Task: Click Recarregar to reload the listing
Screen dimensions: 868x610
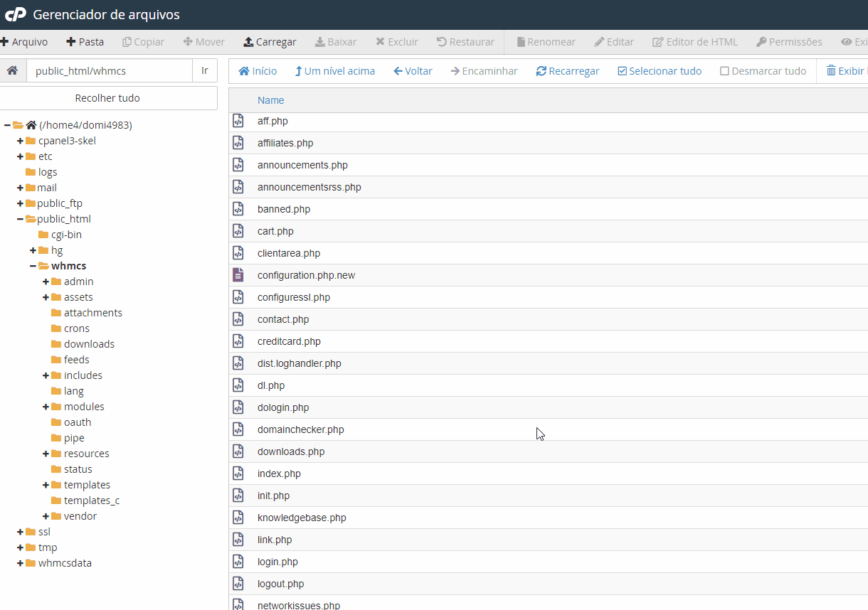Action: pos(568,71)
